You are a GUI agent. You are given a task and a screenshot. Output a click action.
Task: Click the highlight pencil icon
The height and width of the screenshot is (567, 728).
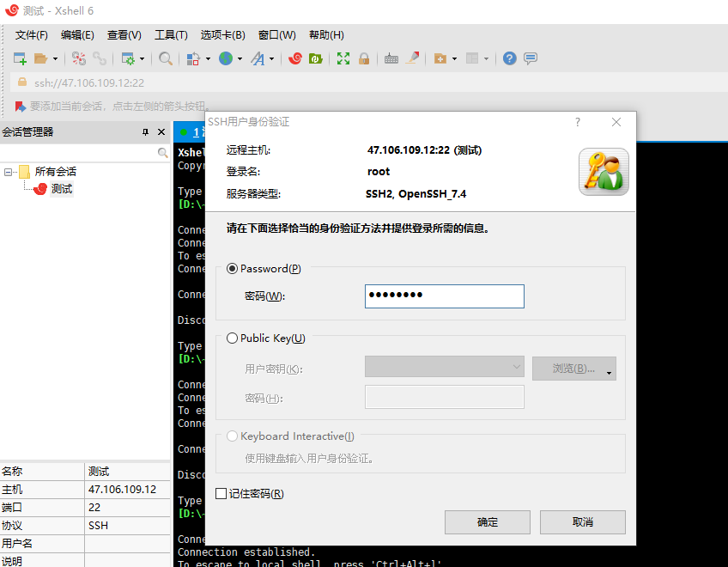[x=412, y=58]
